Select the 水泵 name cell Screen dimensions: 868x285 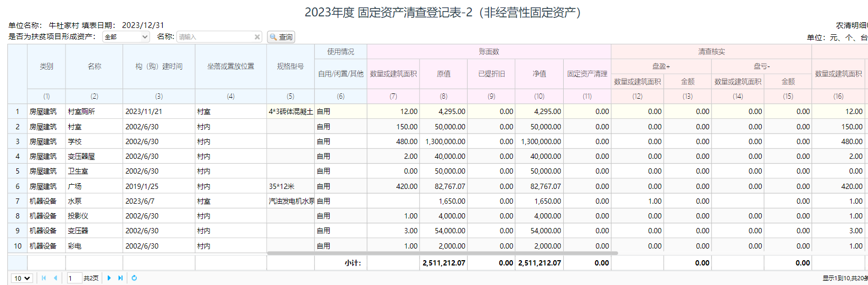tap(94, 201)
